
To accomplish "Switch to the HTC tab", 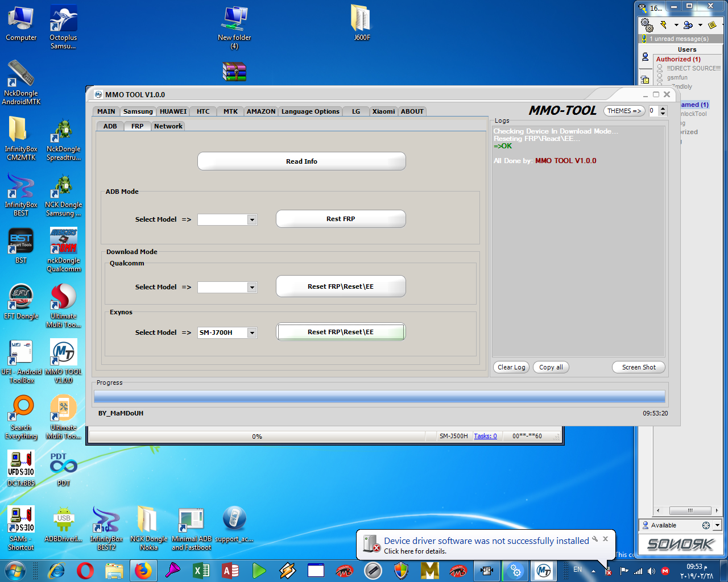I will click(203, 112).
